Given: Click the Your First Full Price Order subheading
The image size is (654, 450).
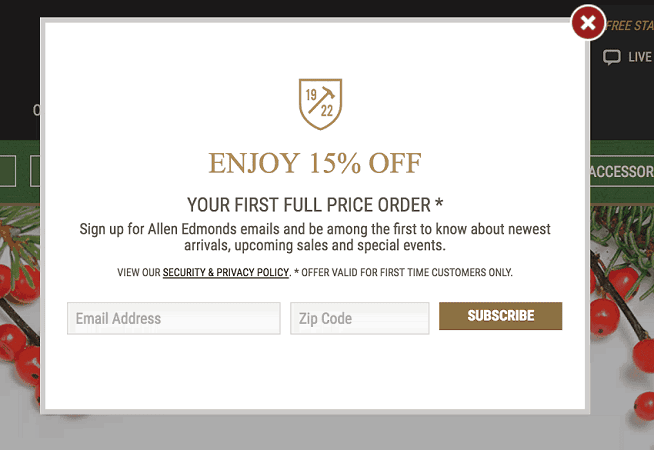Looking at the screenshot, I should click(x=315, y=205).
